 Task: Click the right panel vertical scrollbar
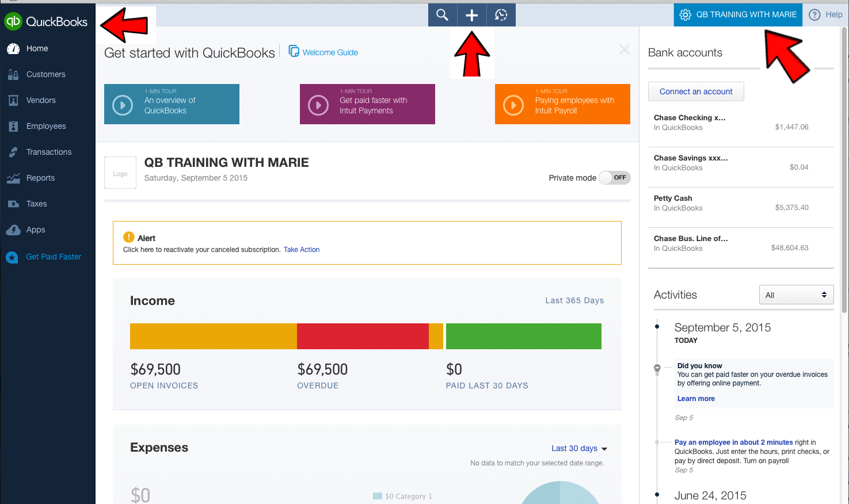[x=844, y=170]
